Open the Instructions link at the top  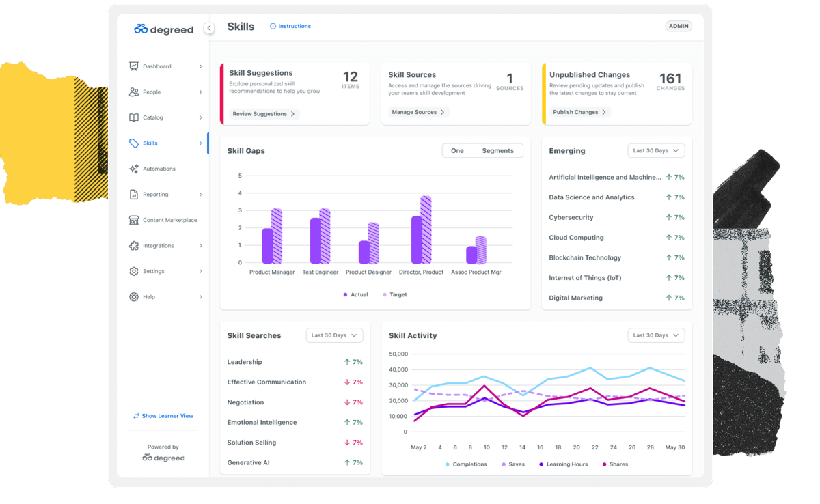[x=290, y=26]
